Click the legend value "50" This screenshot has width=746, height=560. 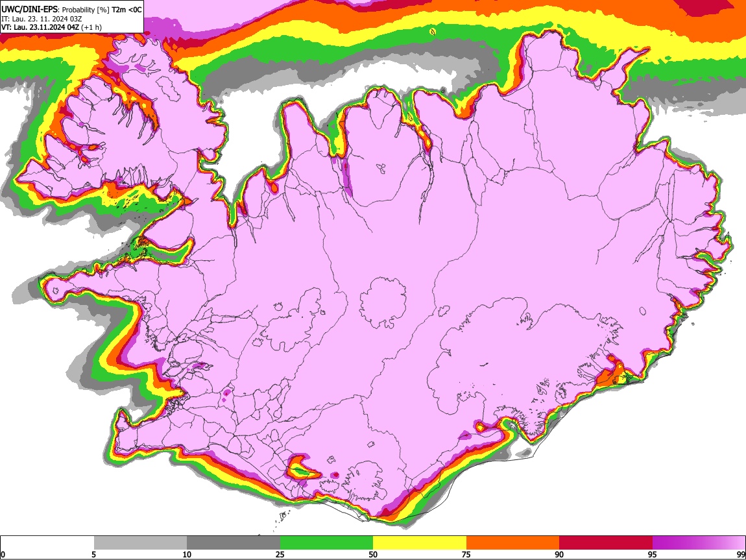click(373, 554)
